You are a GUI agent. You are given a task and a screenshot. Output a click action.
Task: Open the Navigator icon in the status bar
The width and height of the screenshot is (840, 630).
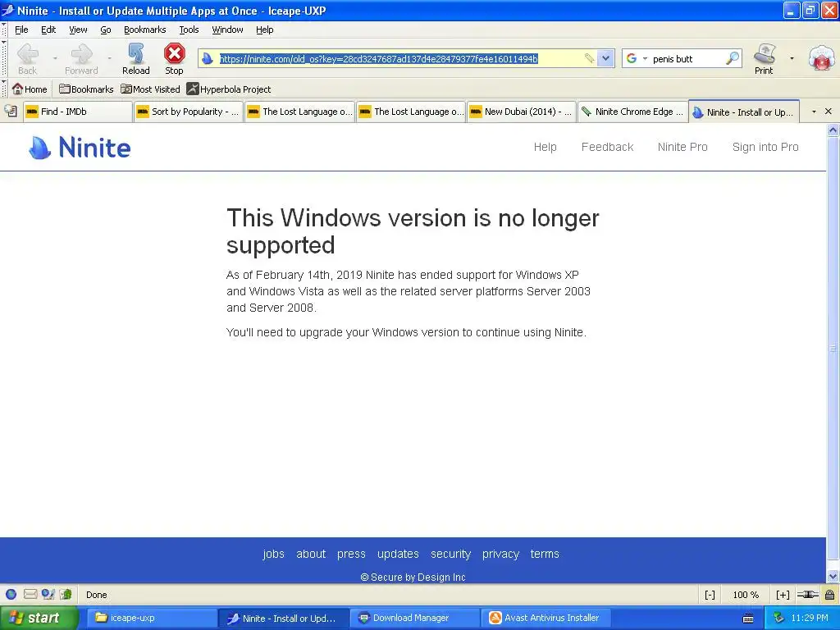point(11,594)
